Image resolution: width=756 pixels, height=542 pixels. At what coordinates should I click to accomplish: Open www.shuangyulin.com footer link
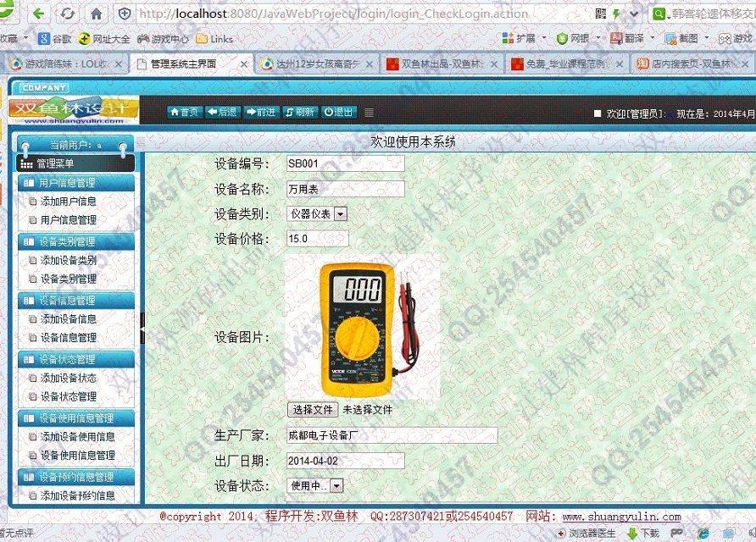pyautogui.click(x=621, y=517)
